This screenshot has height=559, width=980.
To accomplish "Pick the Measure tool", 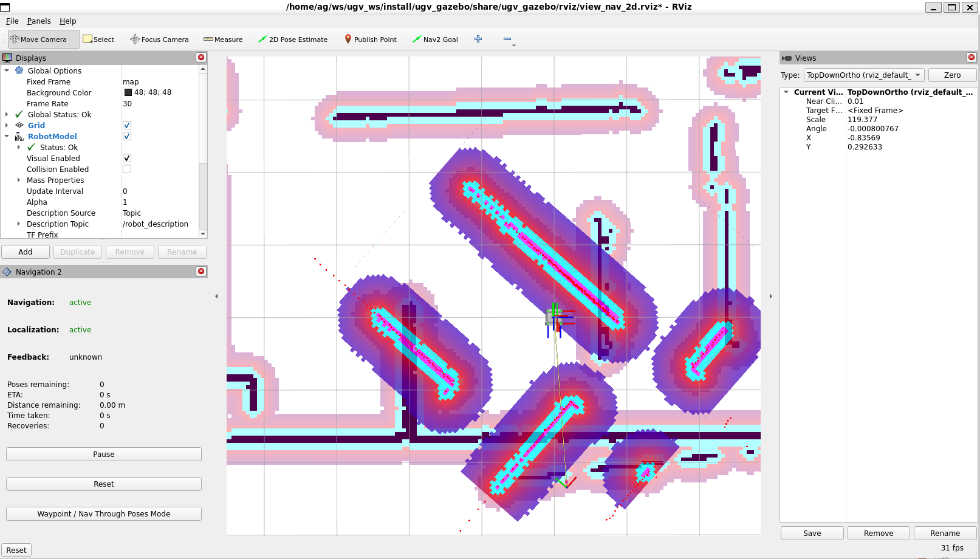I will [223, 39].
